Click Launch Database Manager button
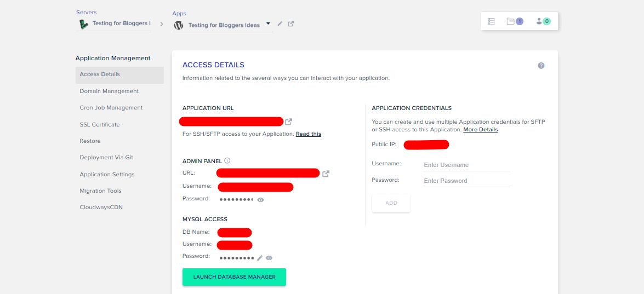 coord(234,277)
